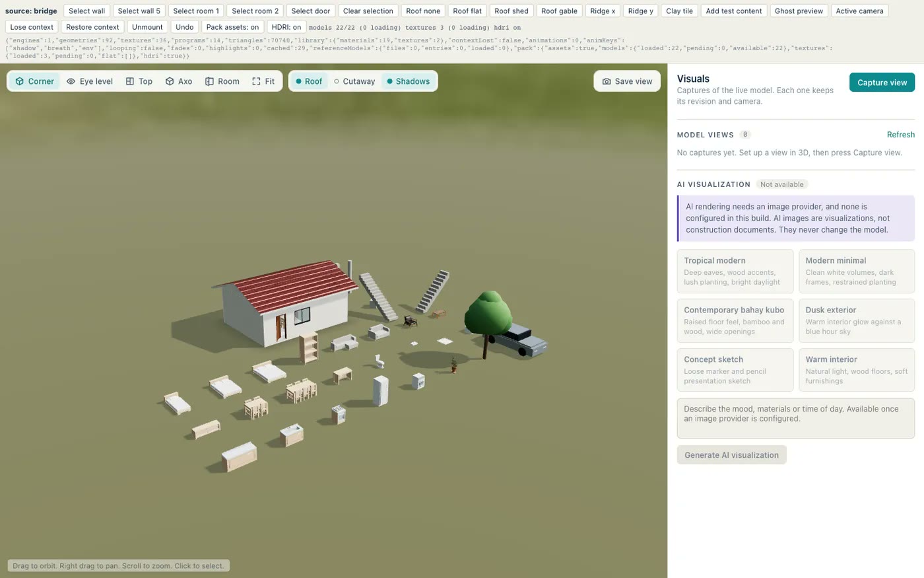Refresh the model views list
The width and height of the screenshot is (924, 578).
tap(900, 135)
